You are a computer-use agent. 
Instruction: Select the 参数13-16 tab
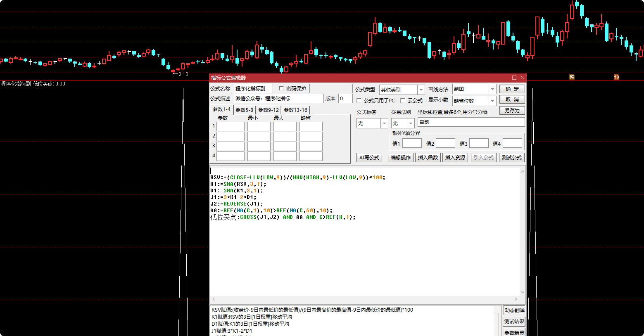[x=295, y=110]
